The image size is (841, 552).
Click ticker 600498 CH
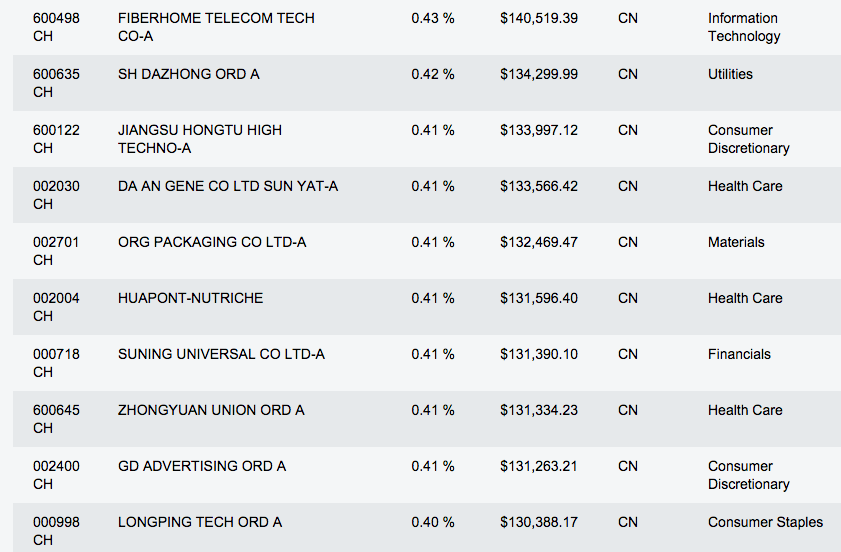(56, 27)
